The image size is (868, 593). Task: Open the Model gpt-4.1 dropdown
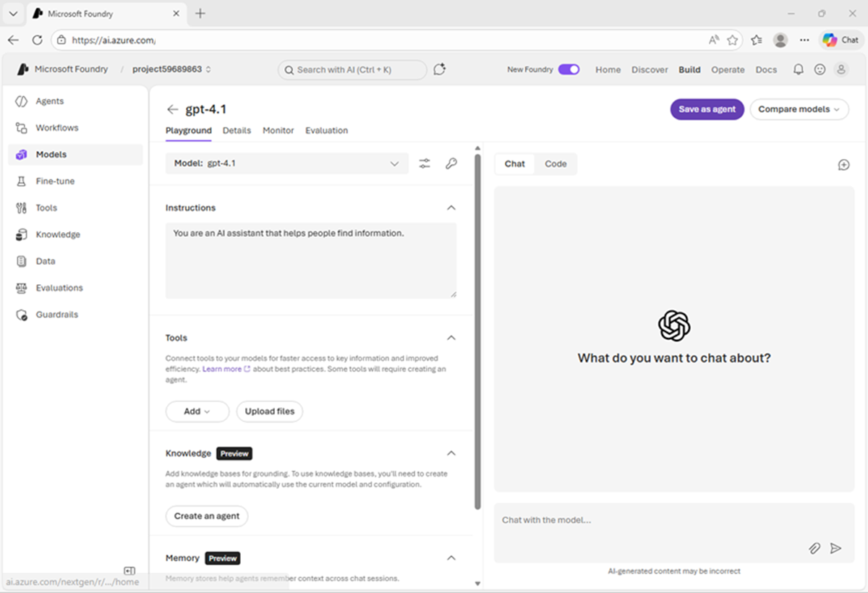[x=286, y=164]
